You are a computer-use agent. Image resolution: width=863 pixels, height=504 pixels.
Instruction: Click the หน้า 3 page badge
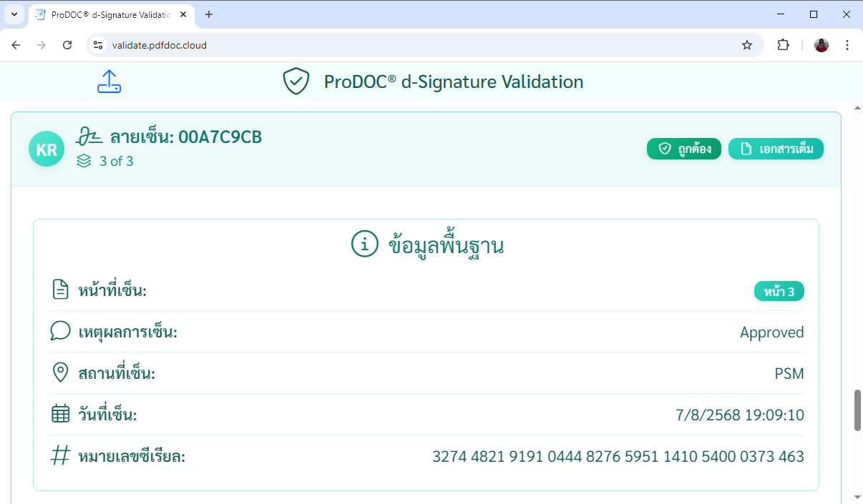(x=779, y=291)
